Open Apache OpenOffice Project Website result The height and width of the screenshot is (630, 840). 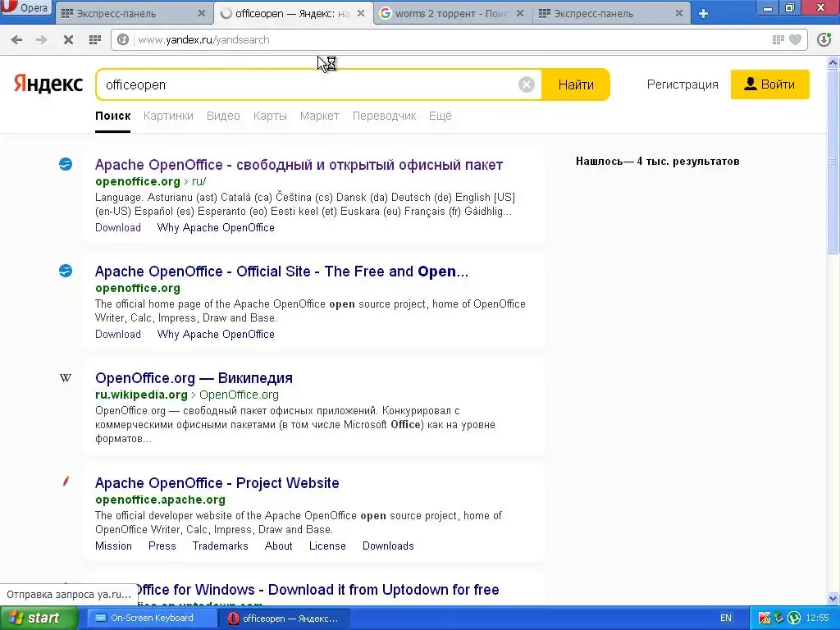click(x=217, y=482)
